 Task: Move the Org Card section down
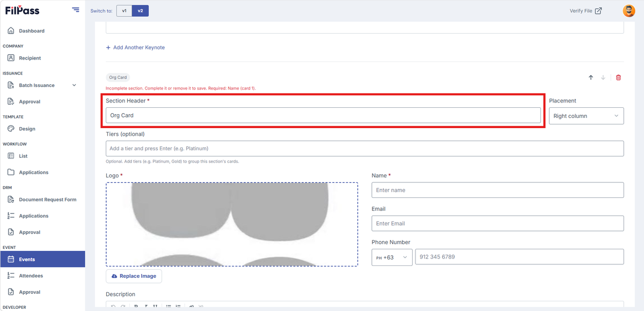[603, 78]
